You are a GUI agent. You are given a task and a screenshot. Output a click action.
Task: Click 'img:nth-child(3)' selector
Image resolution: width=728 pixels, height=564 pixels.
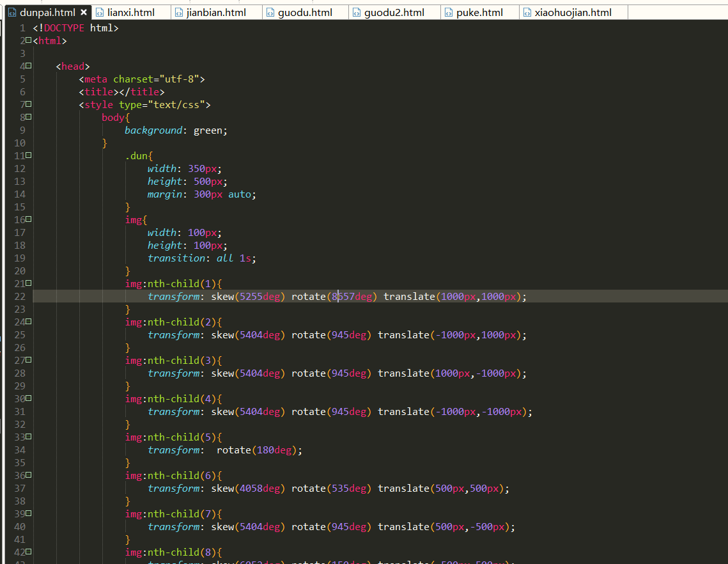[171, 360]
